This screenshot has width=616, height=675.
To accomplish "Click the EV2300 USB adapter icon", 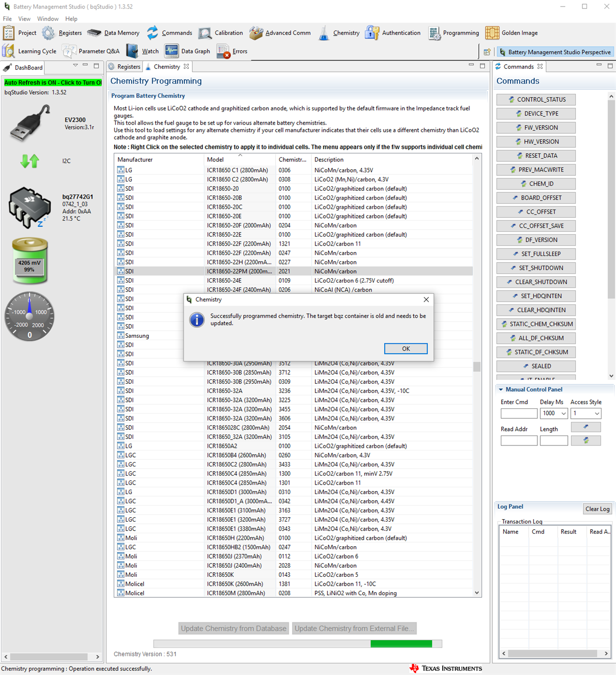I will [x=30, y=123].
